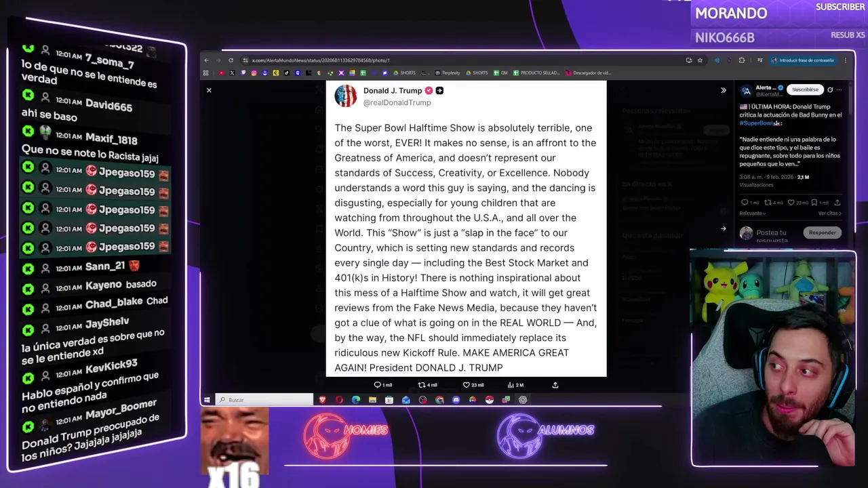The width and height of the screenshot is (868, 488).
Task: Open the X bookmark icon
Action: [232, 73]
